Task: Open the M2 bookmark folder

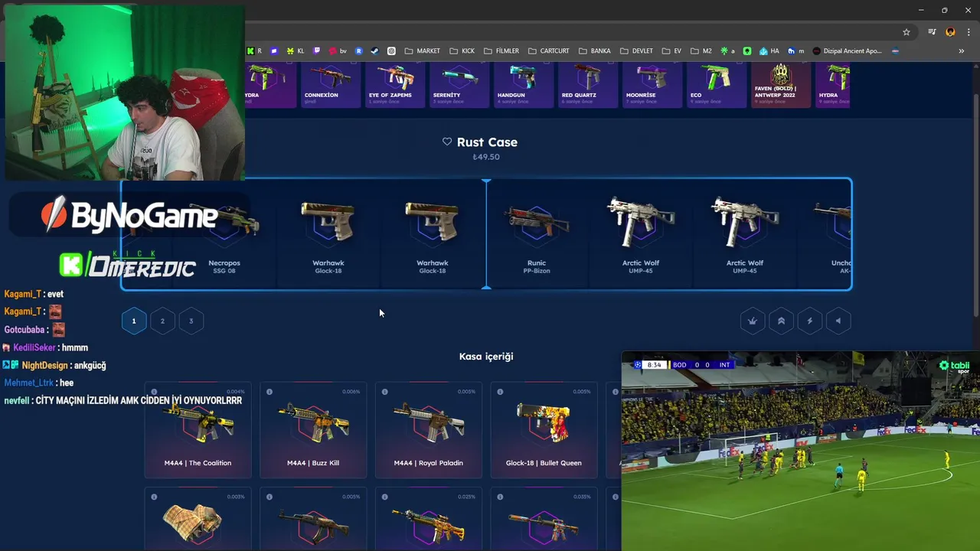Action: 701,51
